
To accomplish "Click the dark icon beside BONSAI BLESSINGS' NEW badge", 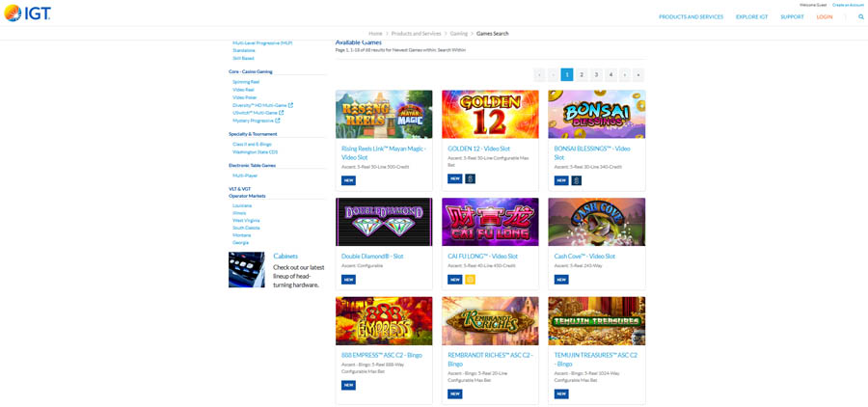I will coord(577,180).
